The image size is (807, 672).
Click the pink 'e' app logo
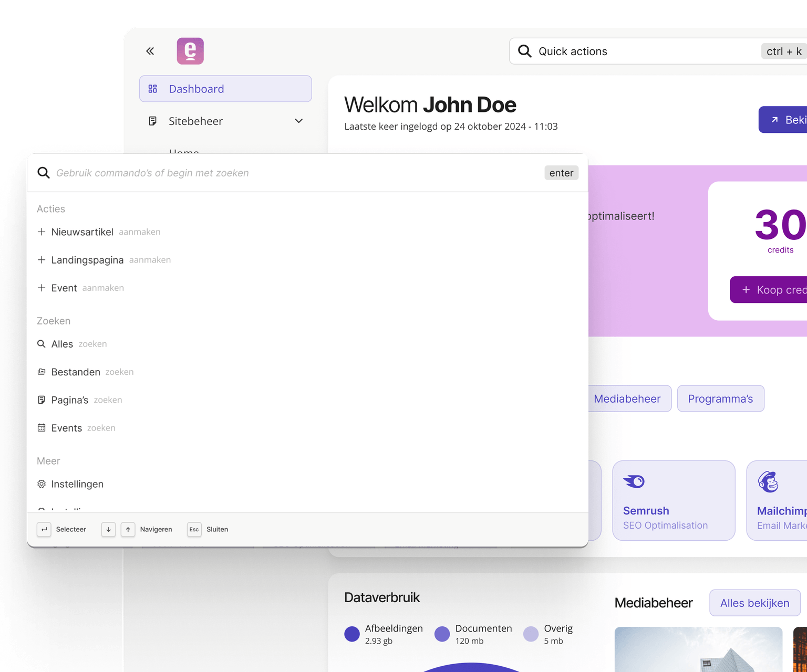click(x=190, y=51)
